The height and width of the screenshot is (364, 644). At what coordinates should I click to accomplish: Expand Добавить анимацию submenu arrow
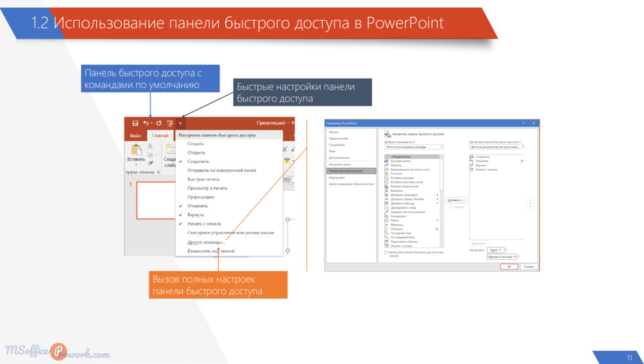pyautogui.click(x=438, y=195)
